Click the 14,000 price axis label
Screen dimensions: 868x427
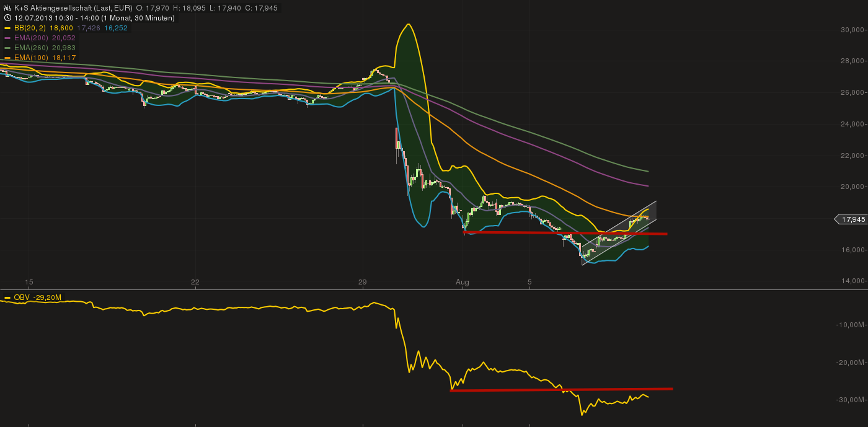pyautogui.click(x=852, y=281)
